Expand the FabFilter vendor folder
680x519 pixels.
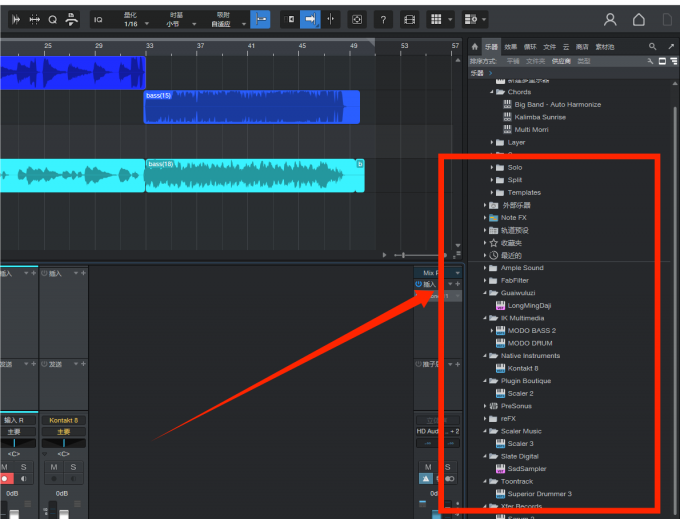coord(486,280)
